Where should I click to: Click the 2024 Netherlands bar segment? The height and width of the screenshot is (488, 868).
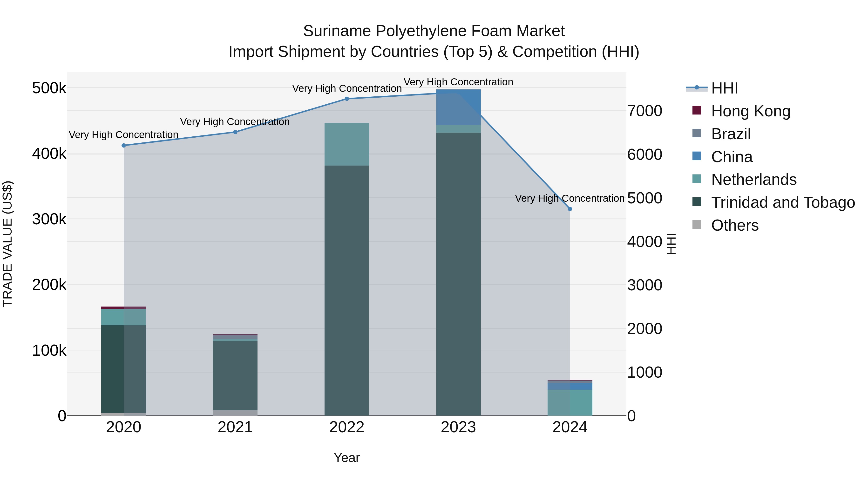point(570,402)
